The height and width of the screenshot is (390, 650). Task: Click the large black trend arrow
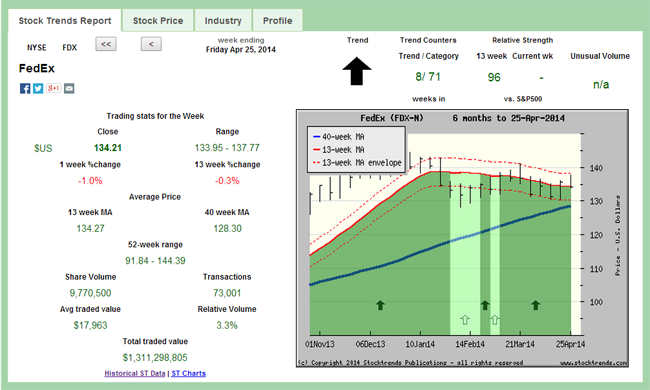pos(357,71)
